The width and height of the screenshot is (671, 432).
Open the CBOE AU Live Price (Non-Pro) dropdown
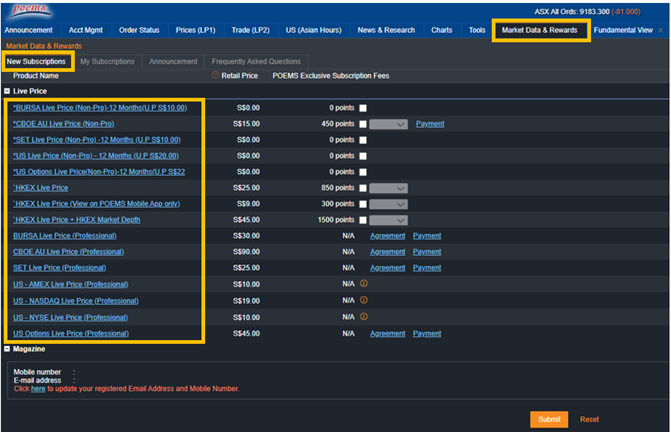pyautogui.click(x=388, y=124)
